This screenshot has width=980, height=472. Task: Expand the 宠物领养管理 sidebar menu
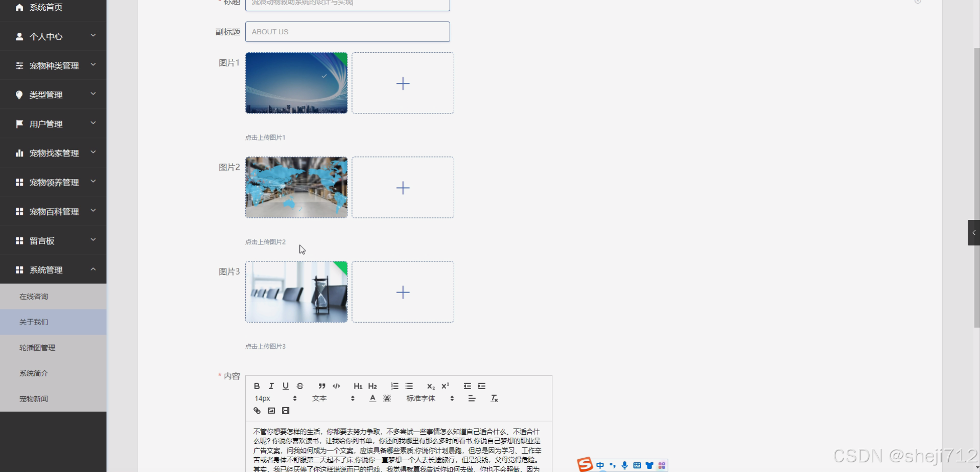[53, 182]
